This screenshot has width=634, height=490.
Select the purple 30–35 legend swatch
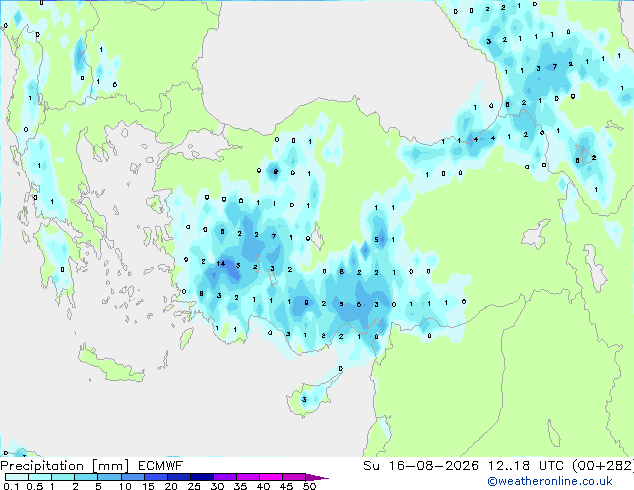[x=225, y=477]
